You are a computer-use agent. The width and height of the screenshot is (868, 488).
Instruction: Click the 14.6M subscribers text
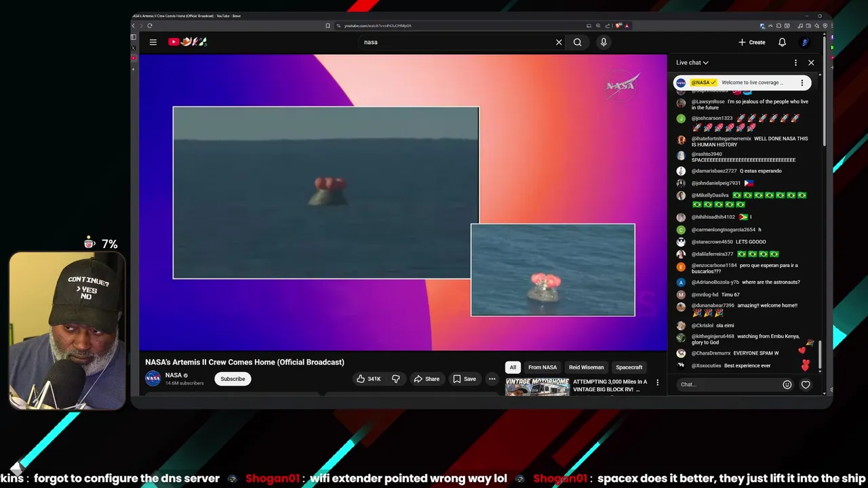(x=184, y=384)
